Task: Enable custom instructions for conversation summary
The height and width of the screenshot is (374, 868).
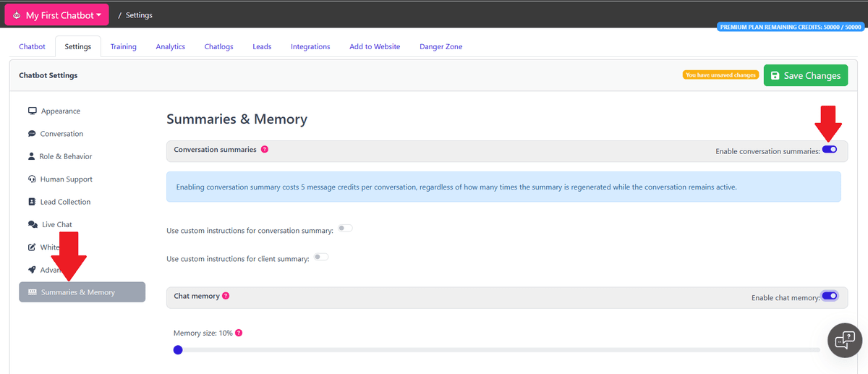Action: click(x=345, y=229)
